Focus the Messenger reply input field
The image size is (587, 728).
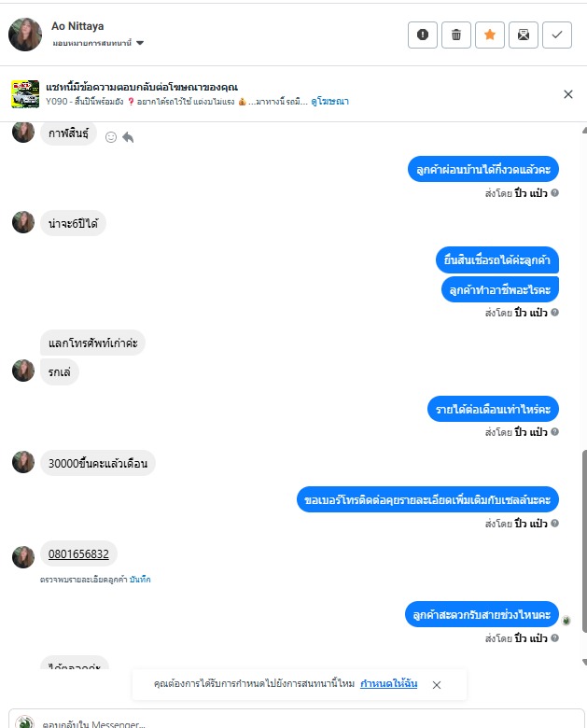click(297, 720)
